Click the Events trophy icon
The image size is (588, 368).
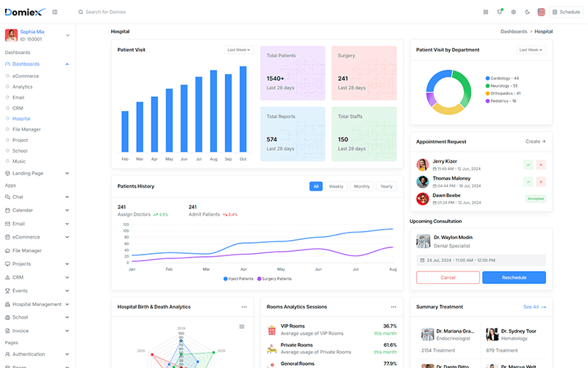click(x=7, y=291)
